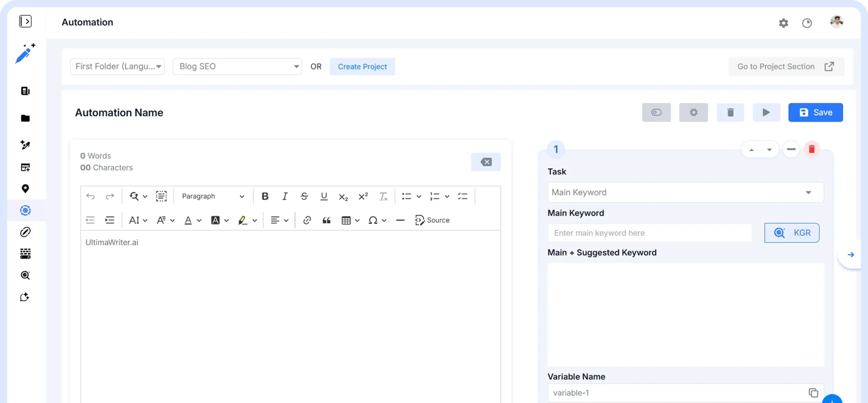Toggle underline formatting
The height and width of the screenshot is (403, 868).
[324, 196]
